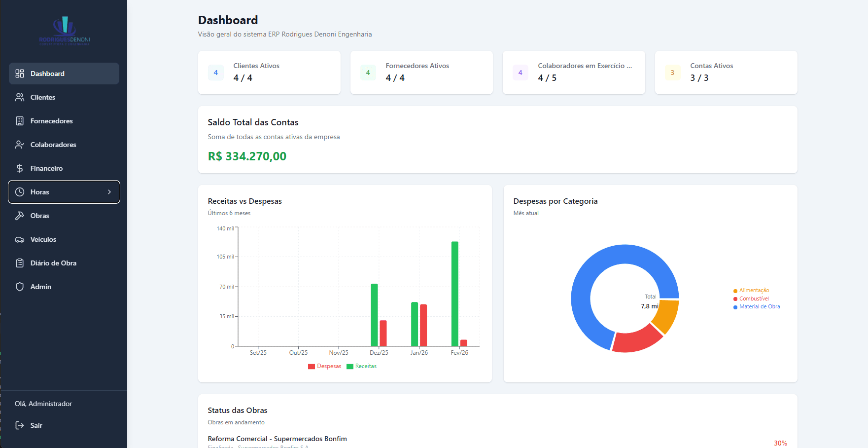Click the Admin shield icon
This screenshot has height=448, width=868.
(x=20, y=287)
